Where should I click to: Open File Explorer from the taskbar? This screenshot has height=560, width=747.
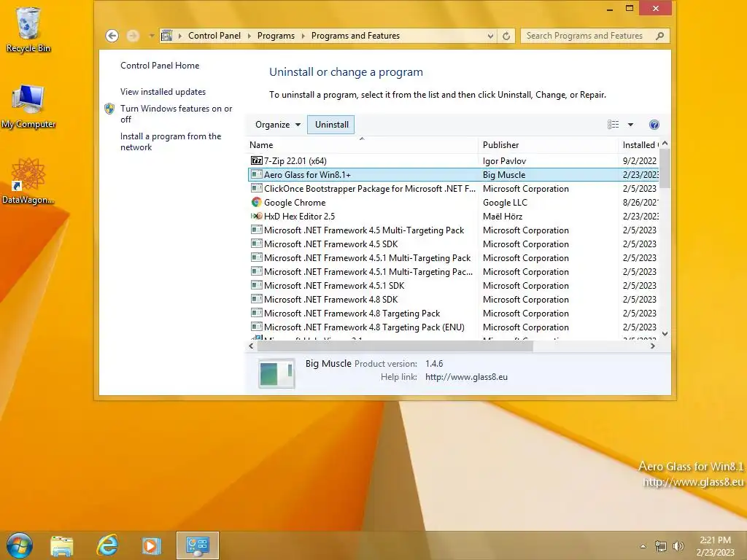(62, 545)
